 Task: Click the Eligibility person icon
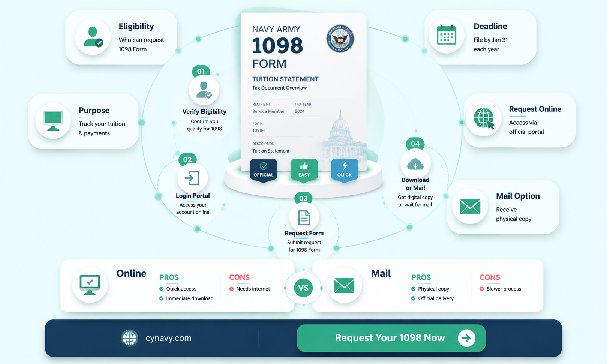93,37
